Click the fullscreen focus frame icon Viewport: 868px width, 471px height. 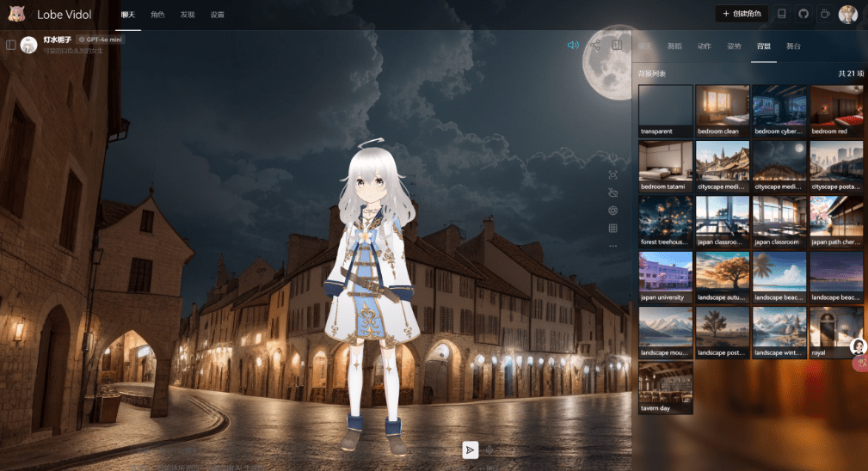point(613,174)
